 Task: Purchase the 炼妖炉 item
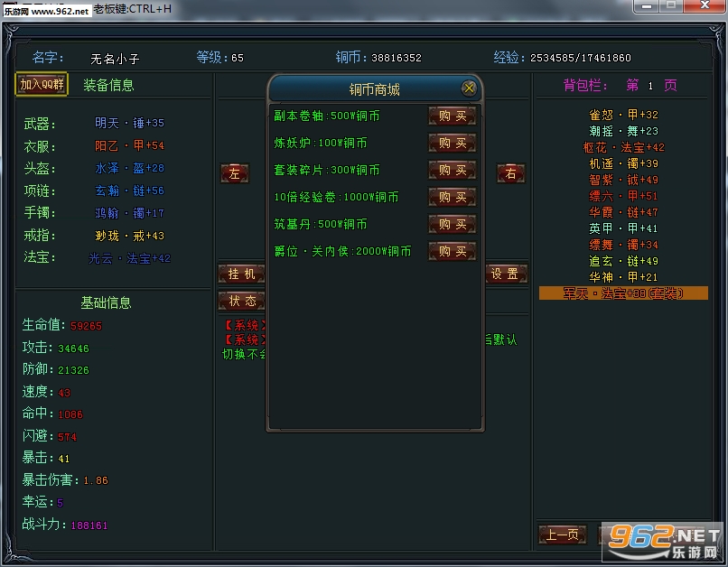click(x=452, y=143)
